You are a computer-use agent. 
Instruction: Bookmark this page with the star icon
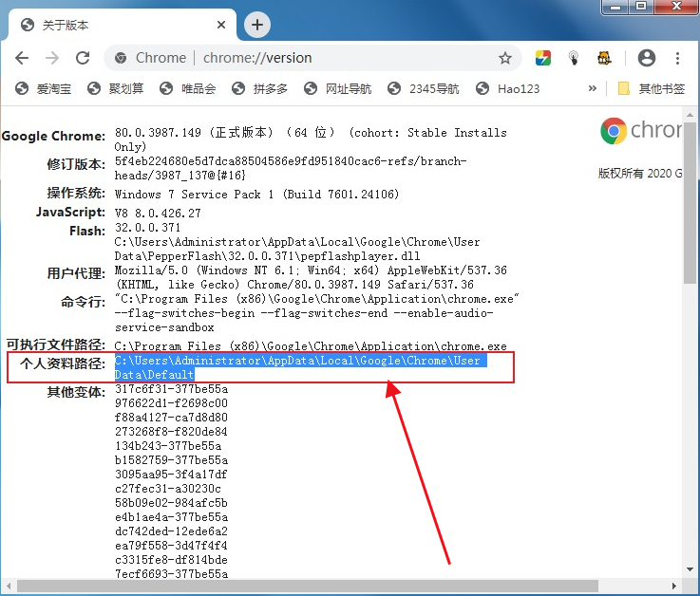[505, 58]
